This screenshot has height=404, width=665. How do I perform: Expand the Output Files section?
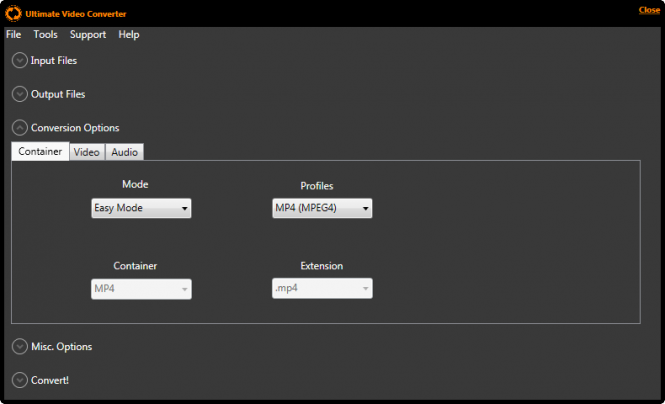(20, 94)
